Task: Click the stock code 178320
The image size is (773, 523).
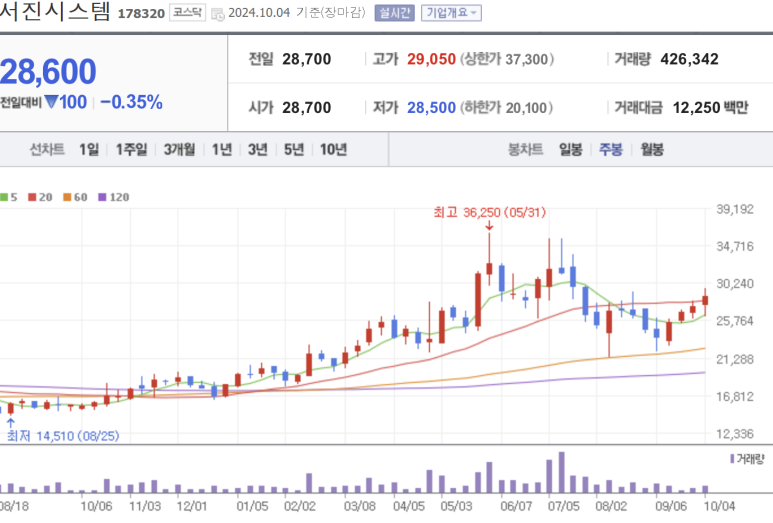Action: pos(141,13)
